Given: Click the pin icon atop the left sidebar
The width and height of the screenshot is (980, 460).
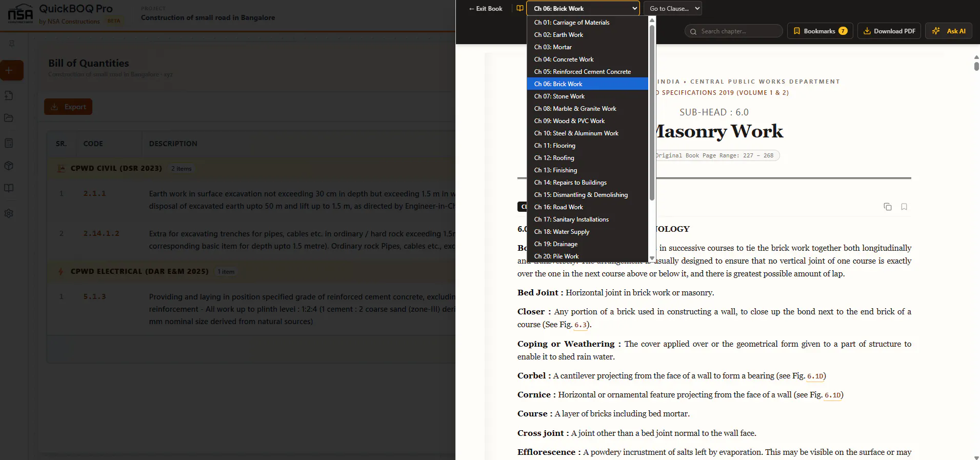Looking at the screenshot, I should pos(11,44).
